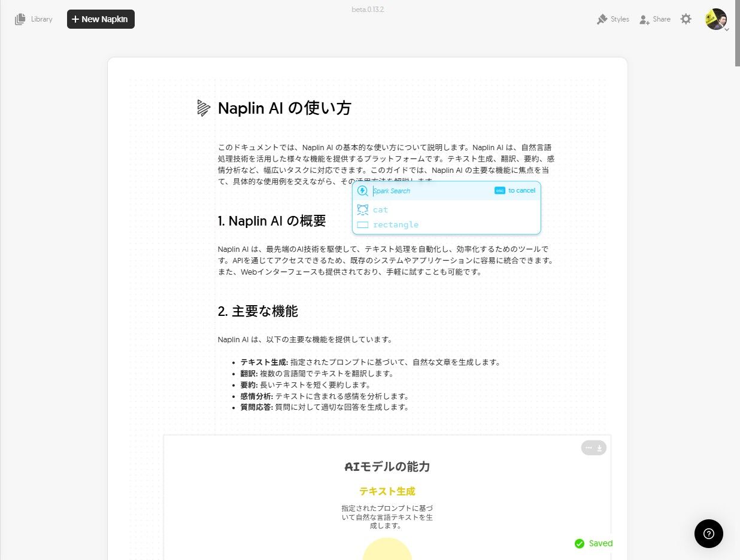Click the 'Saved' status text
The width and height of the screenshot is (740, 560).
(601, 543)
